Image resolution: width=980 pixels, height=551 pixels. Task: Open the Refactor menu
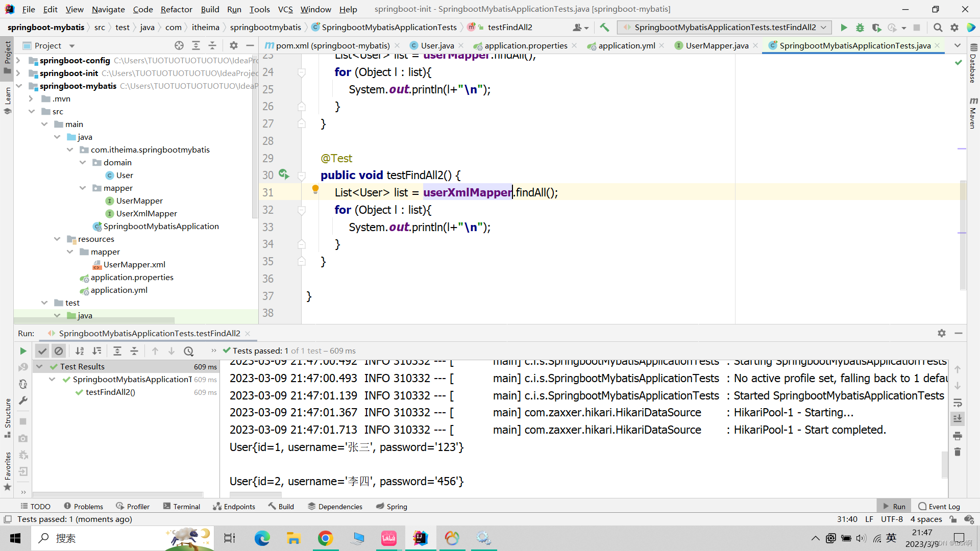coord(176,9)
